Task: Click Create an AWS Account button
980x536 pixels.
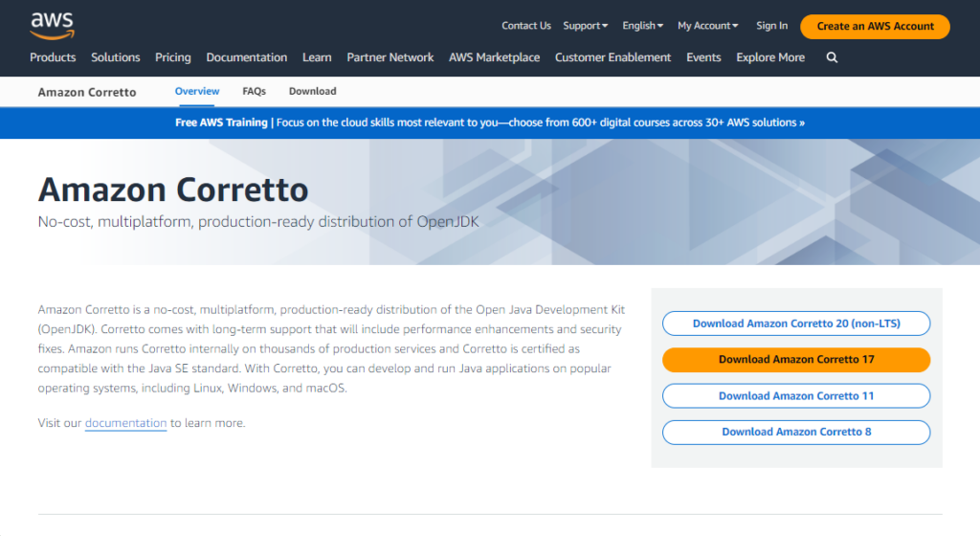Action: [x=875, y=26]
